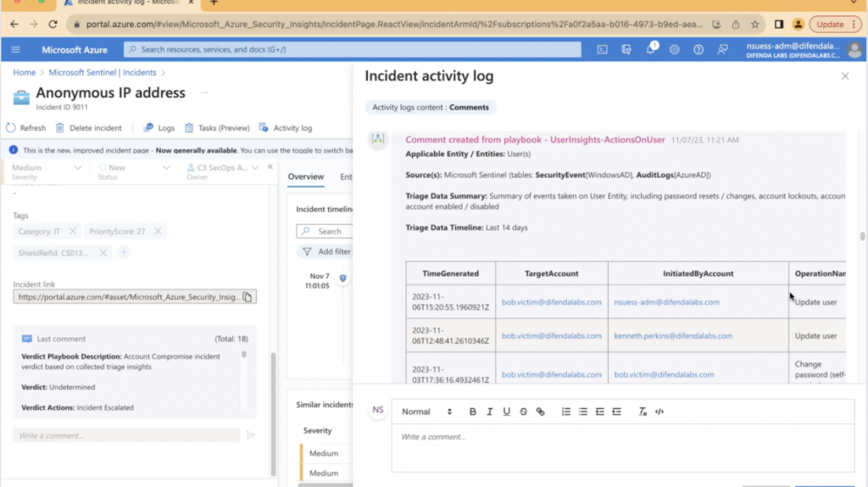868x487 pixels.
Task: Decrease indent in comment editor
Action: click(599, 411)
